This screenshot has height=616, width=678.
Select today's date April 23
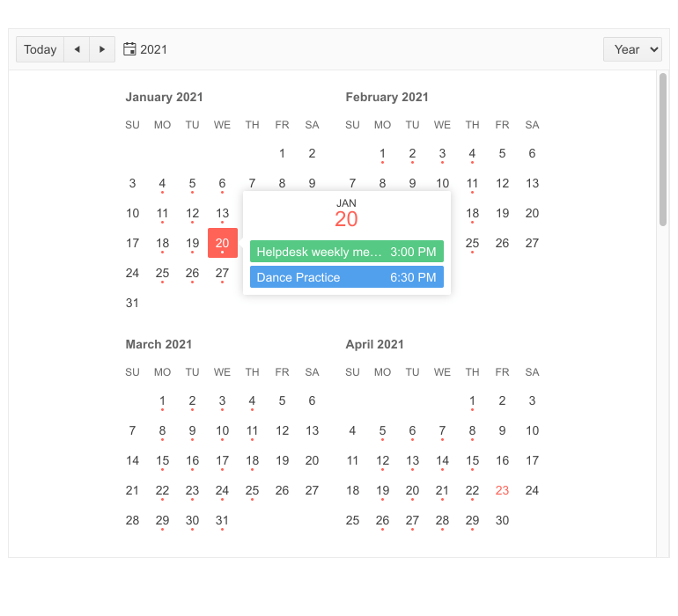click(x=503, y=490)
